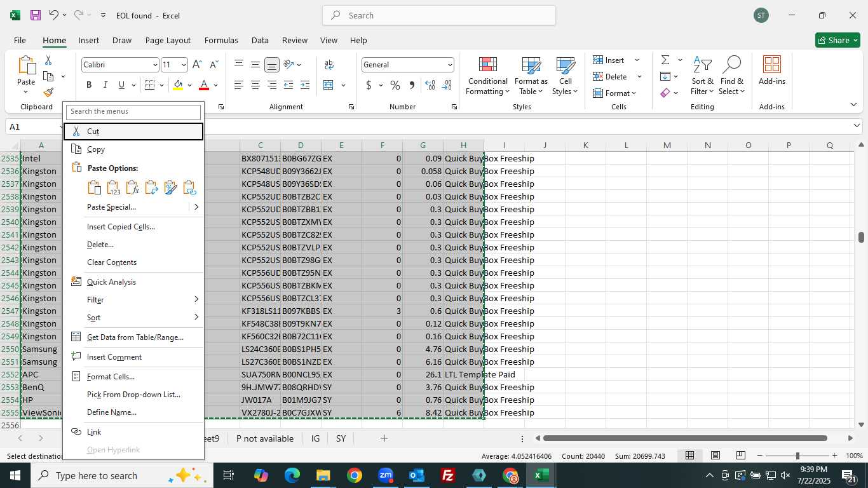Apply the yellow fill color

point(178,85)
